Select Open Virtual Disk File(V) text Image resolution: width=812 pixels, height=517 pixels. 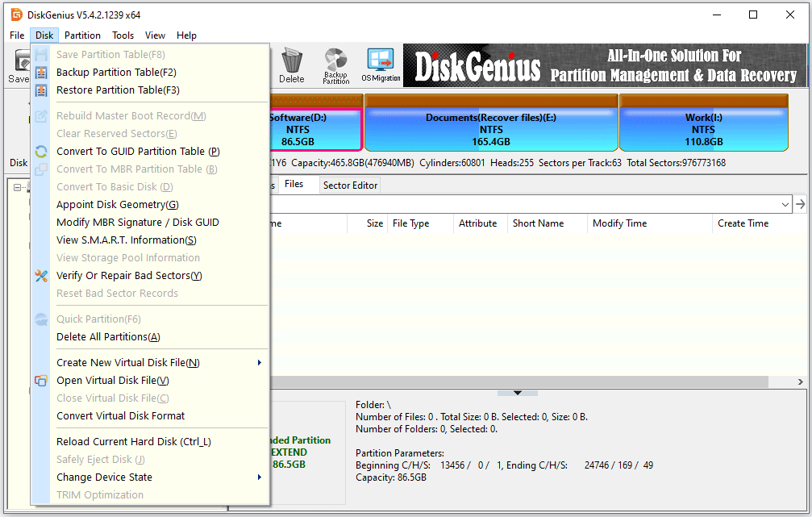tap(112, 381)
